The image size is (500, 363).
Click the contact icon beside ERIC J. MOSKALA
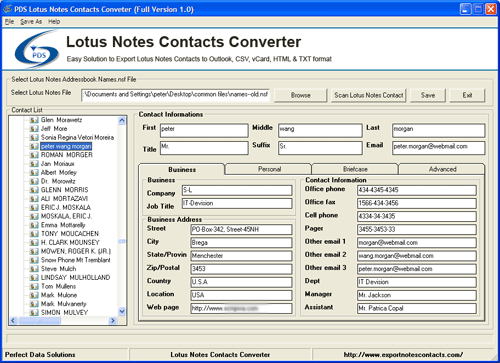(34, 208)
